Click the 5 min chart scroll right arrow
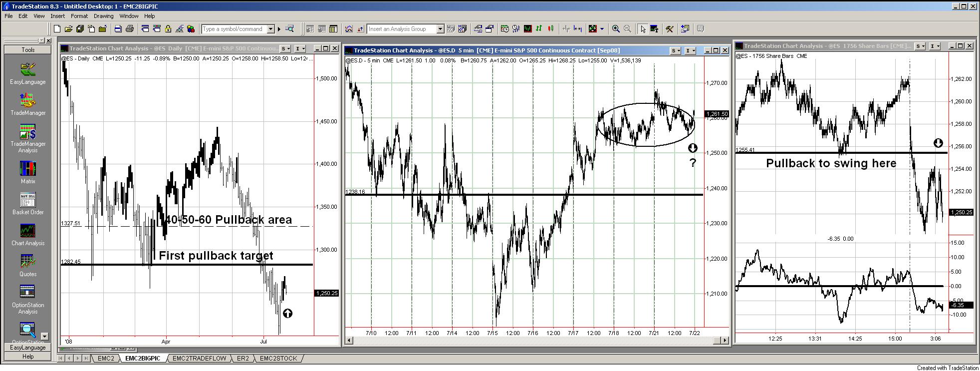Screen dimensions: 980x371 coord(726,340)
